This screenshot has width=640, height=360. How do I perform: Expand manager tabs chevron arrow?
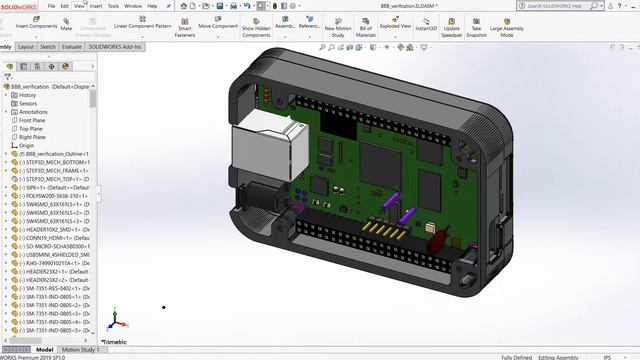[x=92, y=66]
